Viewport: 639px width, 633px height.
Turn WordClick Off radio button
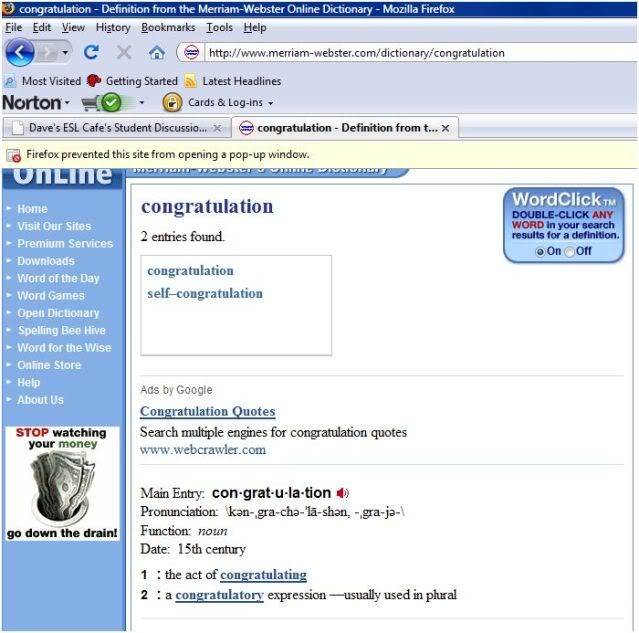coord(569,252)
